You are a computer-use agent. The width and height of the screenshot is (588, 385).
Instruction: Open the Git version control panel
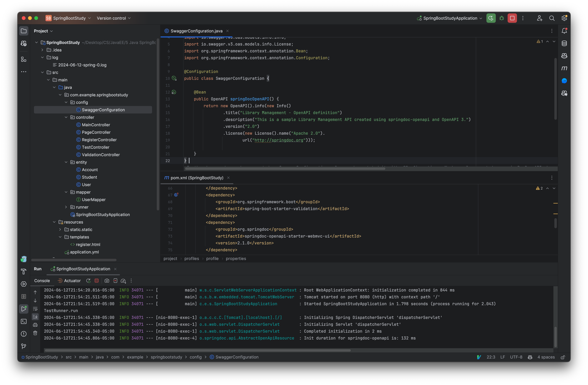coord(24,346)
